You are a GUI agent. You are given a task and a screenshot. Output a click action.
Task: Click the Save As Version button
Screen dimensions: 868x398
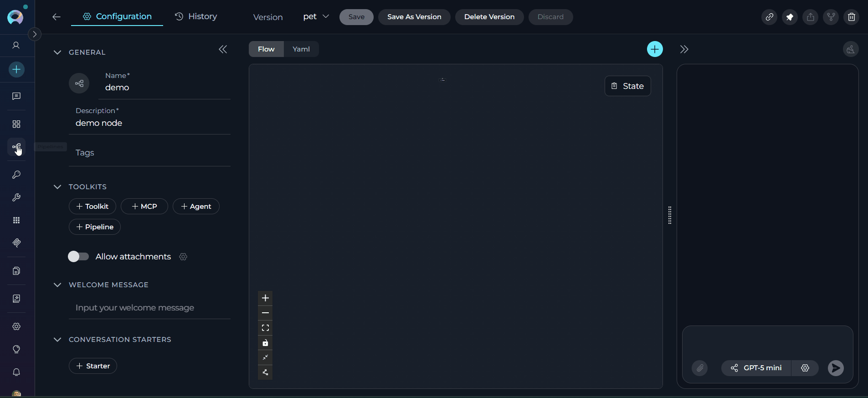pyautogui.click(x=414, y=17)
